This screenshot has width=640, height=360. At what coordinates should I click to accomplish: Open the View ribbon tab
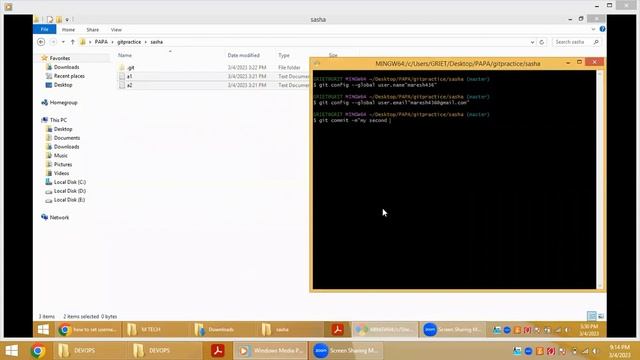pyautogui.click(x=116, y=30)
